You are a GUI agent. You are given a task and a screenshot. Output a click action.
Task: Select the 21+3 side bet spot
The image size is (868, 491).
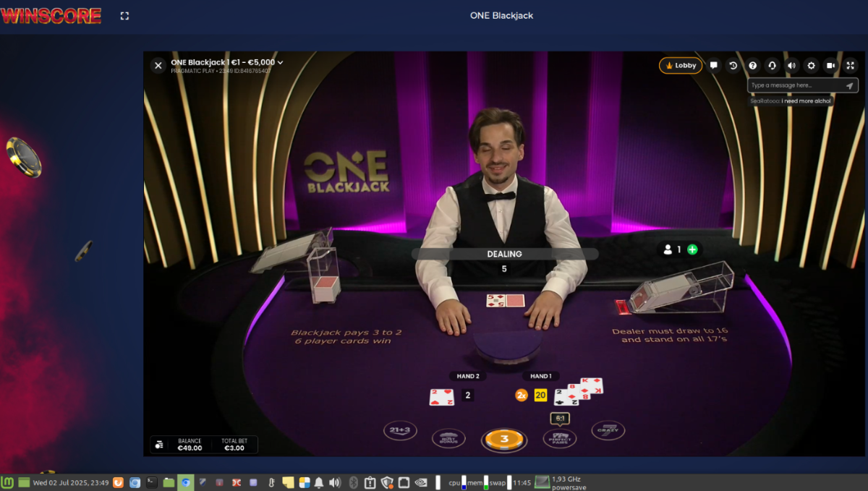click(x=400, y=430)
